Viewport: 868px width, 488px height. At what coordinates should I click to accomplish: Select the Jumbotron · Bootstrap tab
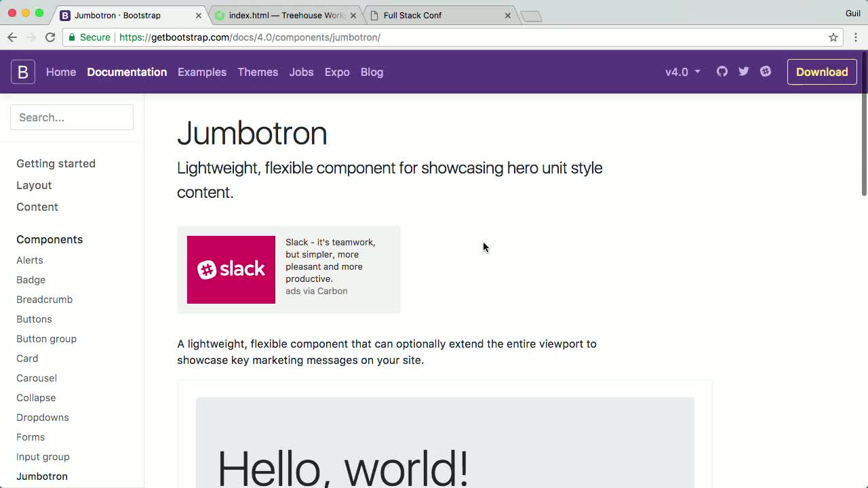tap(129, 16)
